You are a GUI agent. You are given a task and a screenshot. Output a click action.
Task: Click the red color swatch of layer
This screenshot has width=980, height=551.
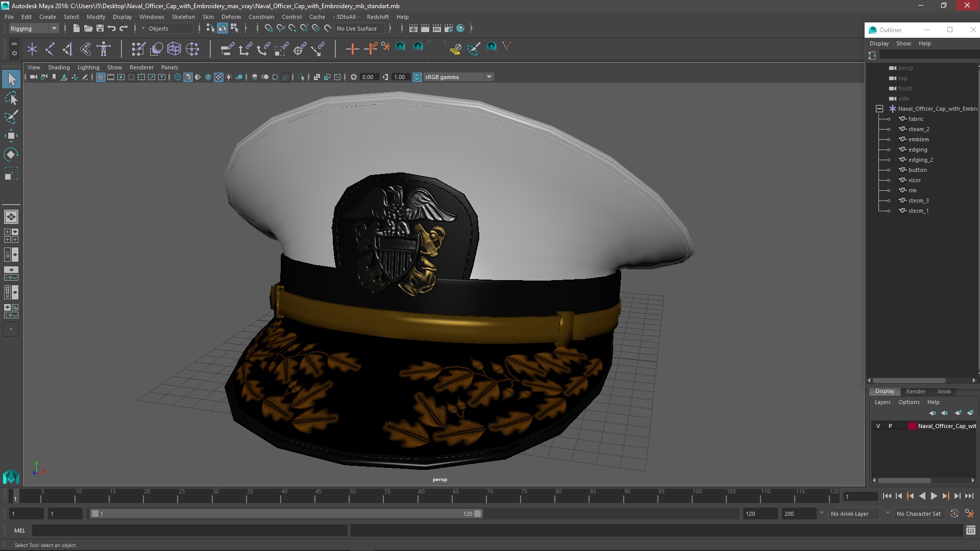(912, 426)
